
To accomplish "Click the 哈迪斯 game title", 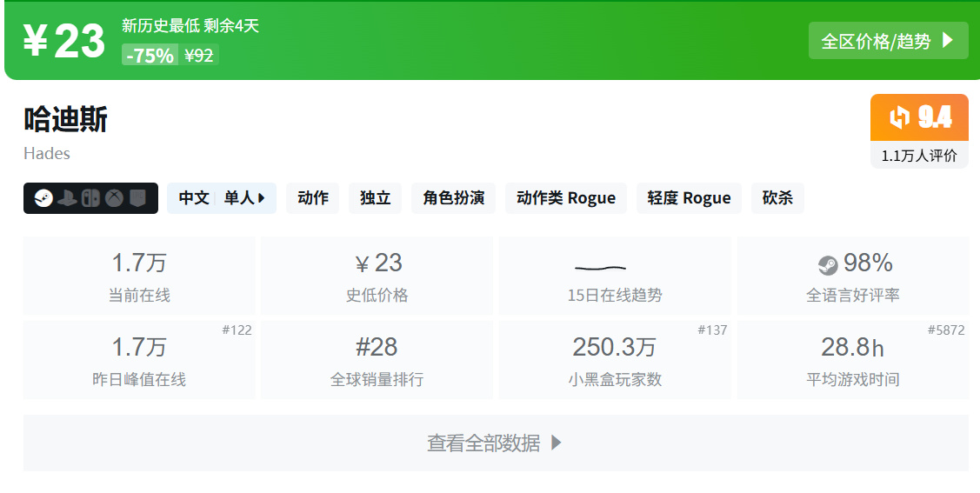I will pyautogui.click(x=65, y=119).
